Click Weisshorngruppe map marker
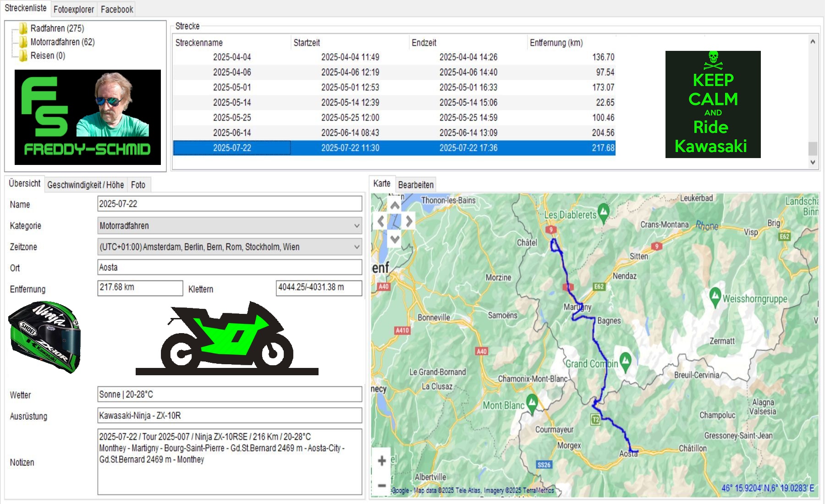The width and height of the screenshot is (825, 504). tap(715, 297)
